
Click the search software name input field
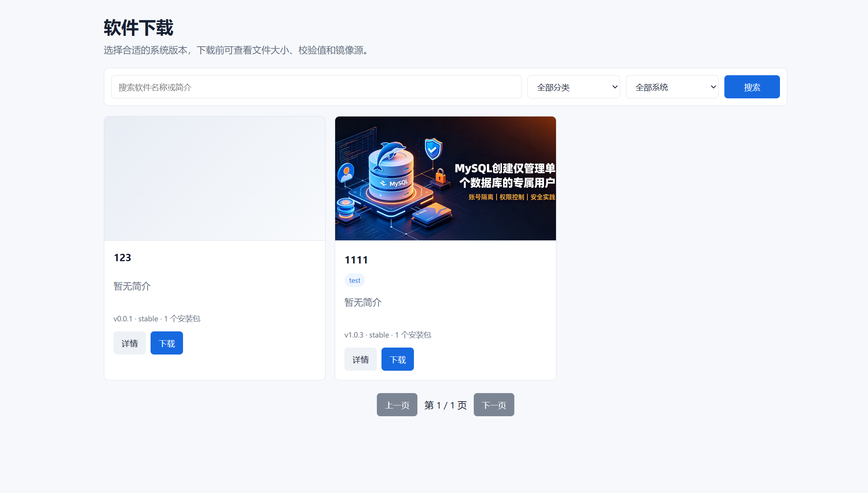[x=316, y=87]
